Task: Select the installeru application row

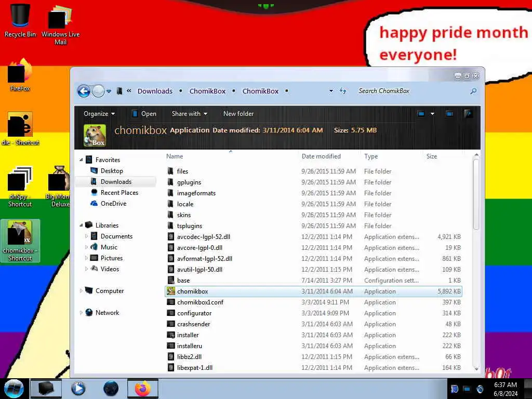Action: [313, 345]
